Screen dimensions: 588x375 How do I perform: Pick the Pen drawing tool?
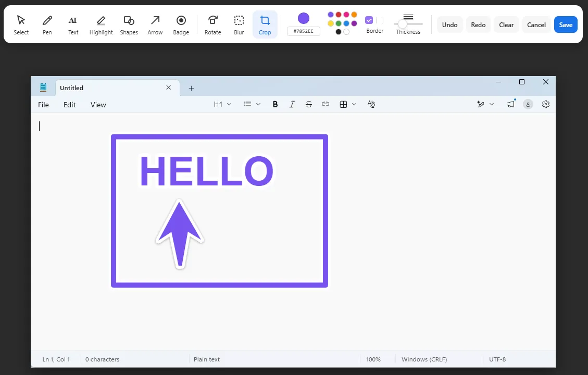click(47, 25)
